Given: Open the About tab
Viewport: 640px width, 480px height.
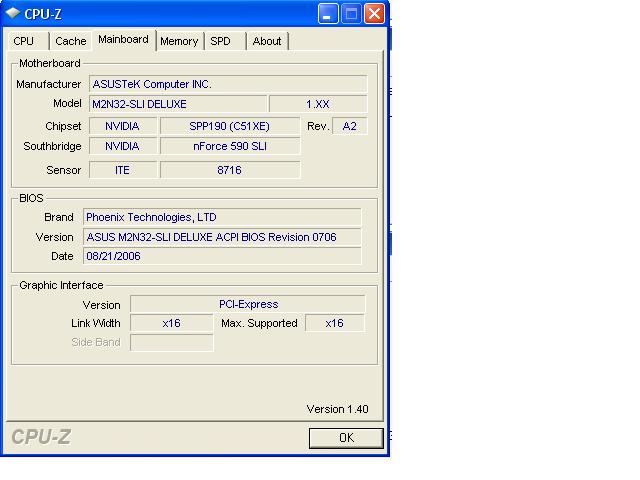Looking at the screenshot, I should [x=267, y=41].
